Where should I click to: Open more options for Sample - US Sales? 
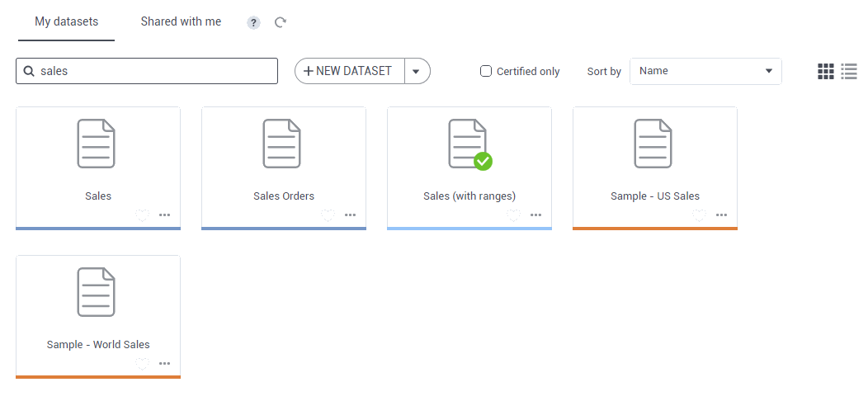(722, 215)
